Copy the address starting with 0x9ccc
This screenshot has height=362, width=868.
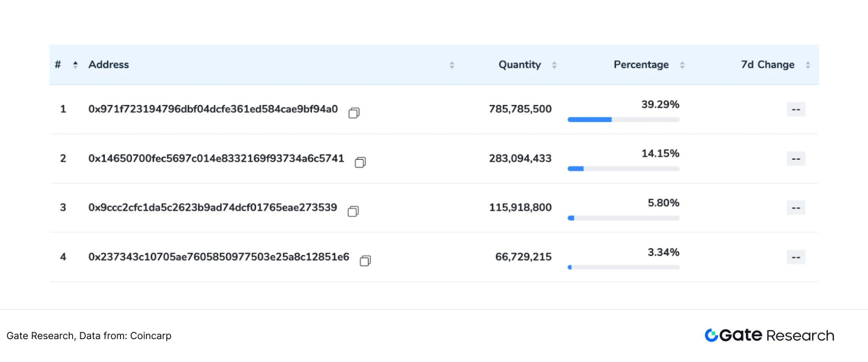point(353,211)
